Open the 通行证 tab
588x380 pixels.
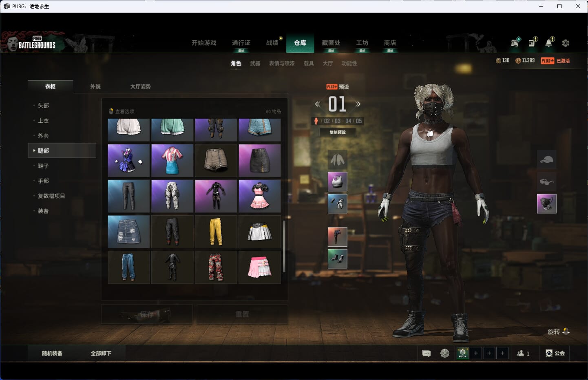coord(241,43)
